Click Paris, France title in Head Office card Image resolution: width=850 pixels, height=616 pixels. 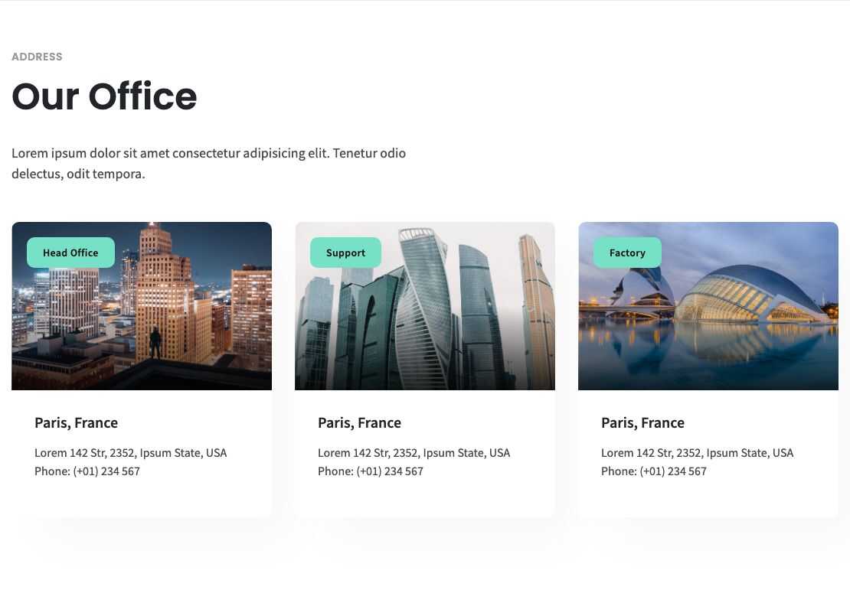coord(77,422)
